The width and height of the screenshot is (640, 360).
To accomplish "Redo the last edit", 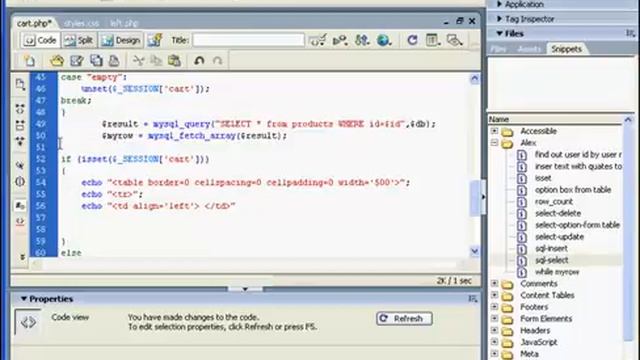I will pos(218,61).
